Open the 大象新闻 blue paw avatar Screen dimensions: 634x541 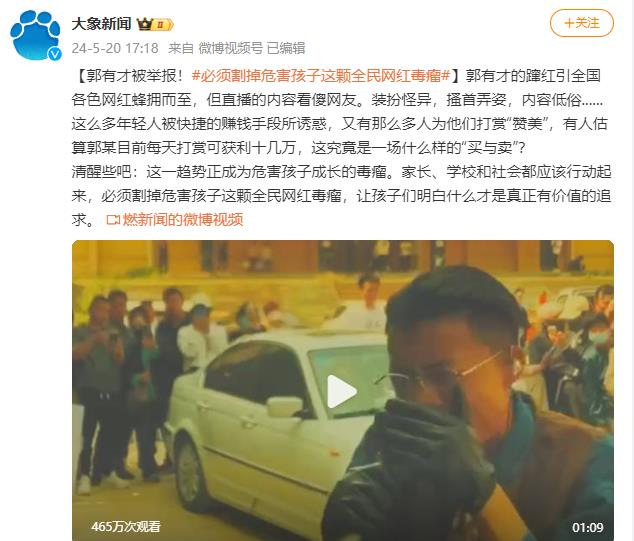[36, 36]
